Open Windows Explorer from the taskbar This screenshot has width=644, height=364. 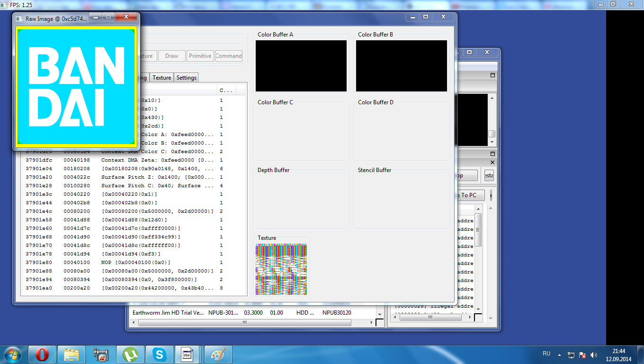[x=72, y=355]
